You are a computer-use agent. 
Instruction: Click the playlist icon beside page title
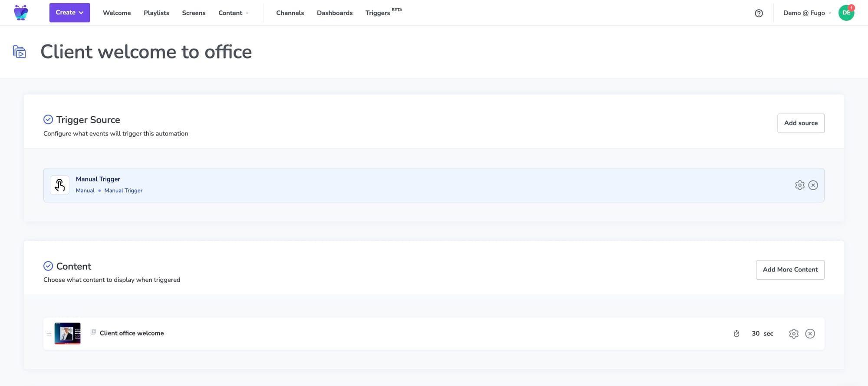coord(19,52)
